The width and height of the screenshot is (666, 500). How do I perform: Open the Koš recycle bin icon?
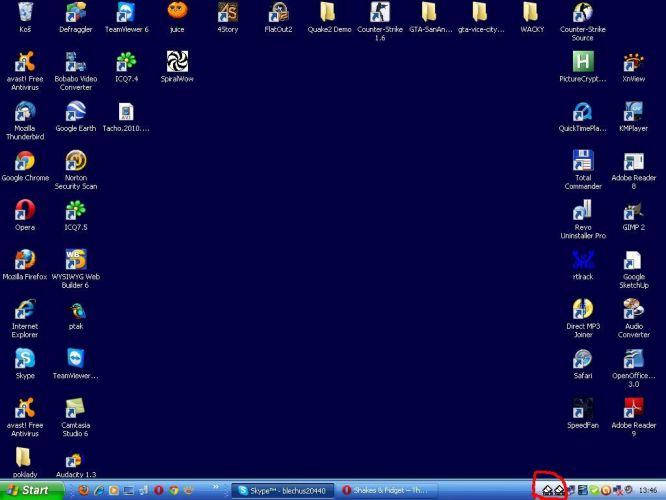[25, 17]
